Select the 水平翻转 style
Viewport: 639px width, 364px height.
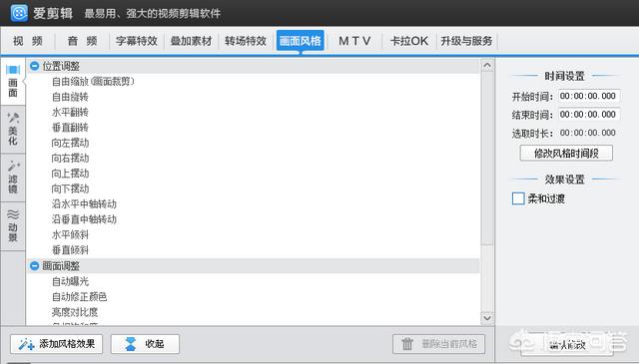pos(70,112)
